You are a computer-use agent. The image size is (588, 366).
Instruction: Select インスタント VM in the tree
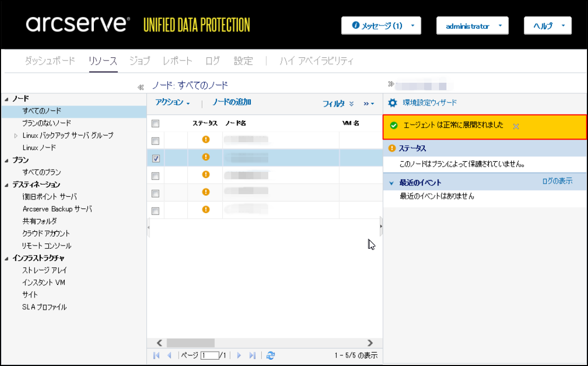[43, 282]
